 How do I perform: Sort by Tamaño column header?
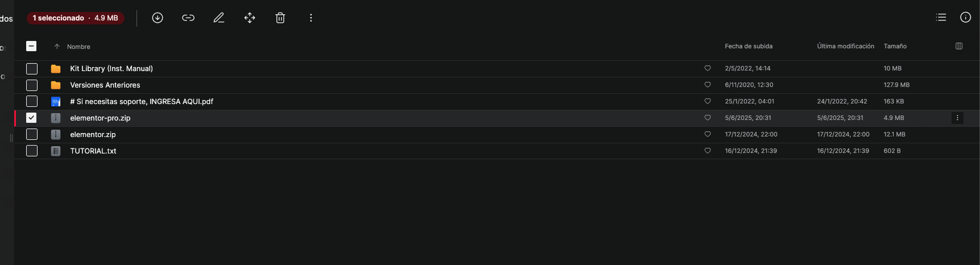coord(895,46)
